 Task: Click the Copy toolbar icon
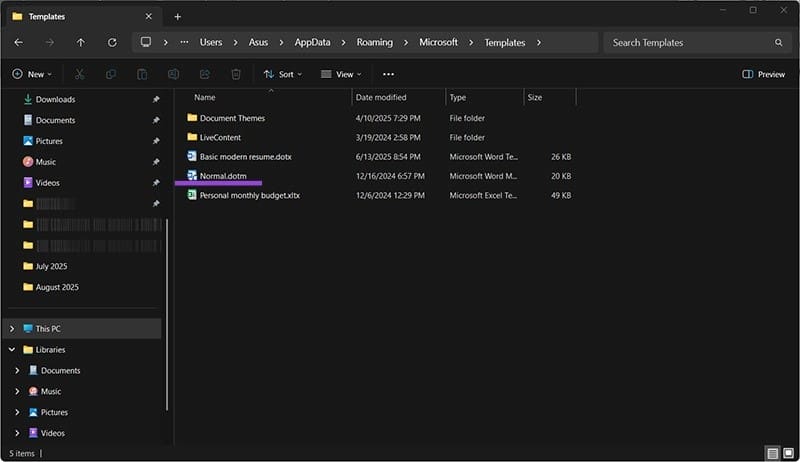pos(111,74)
